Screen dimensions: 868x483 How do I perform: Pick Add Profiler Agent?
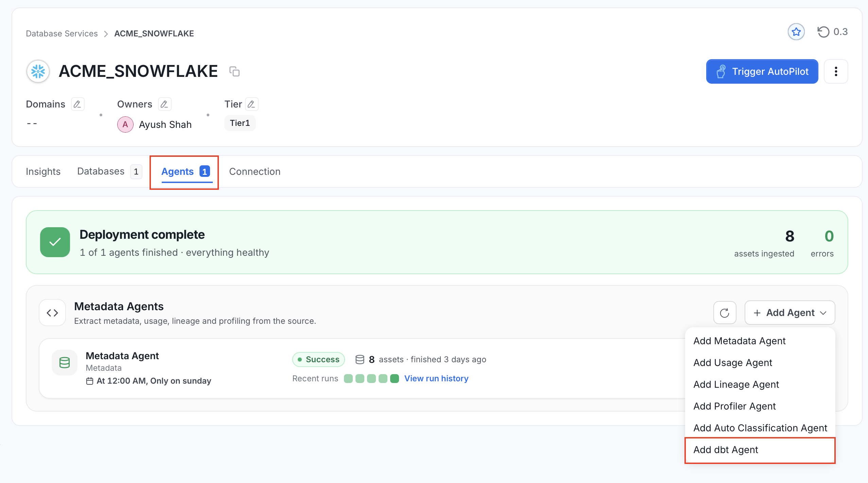tap(760, 406)
